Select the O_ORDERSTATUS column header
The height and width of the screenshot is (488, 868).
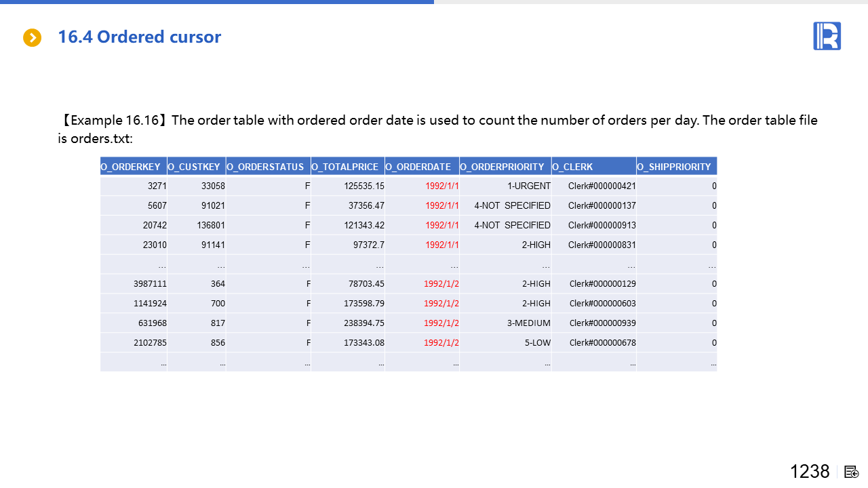coord(267,167)
